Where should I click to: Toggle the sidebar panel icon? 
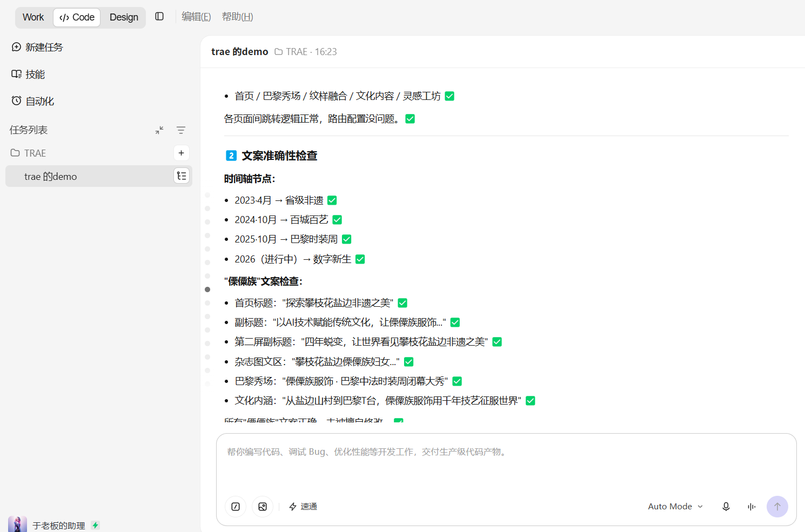tap(159, 16)
